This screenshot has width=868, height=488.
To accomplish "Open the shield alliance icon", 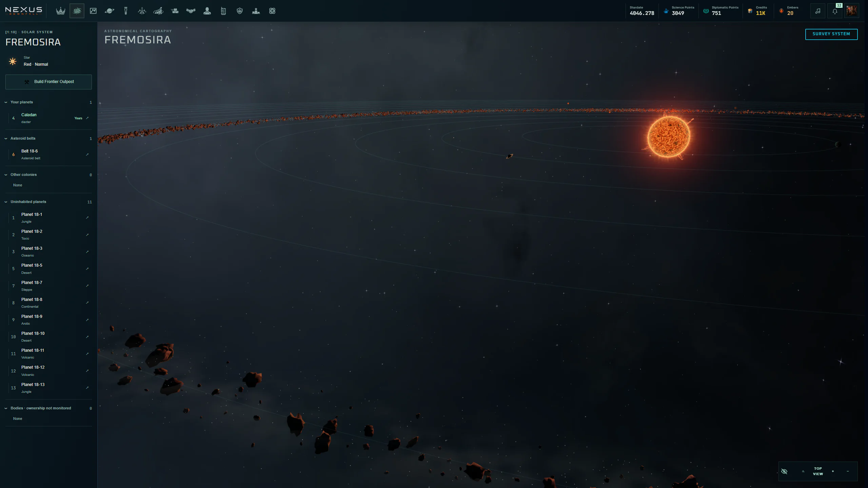I will click(240, 11).
